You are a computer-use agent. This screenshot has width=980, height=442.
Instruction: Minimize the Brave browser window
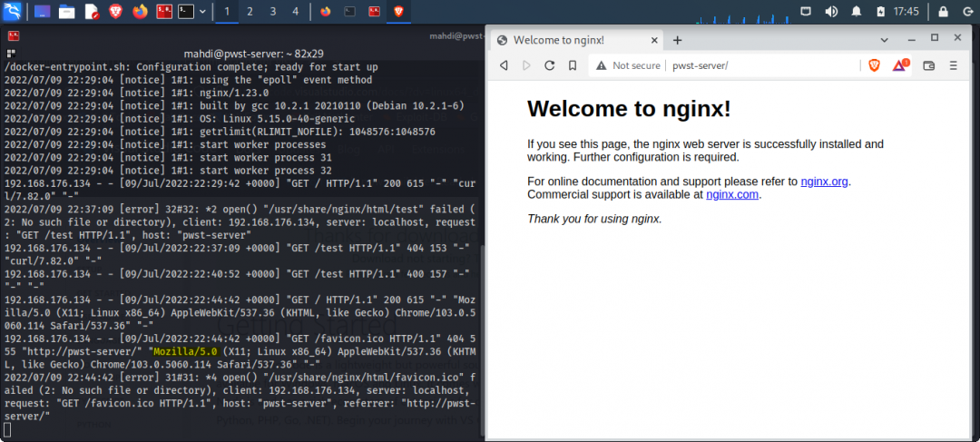[x=912, y=39]
